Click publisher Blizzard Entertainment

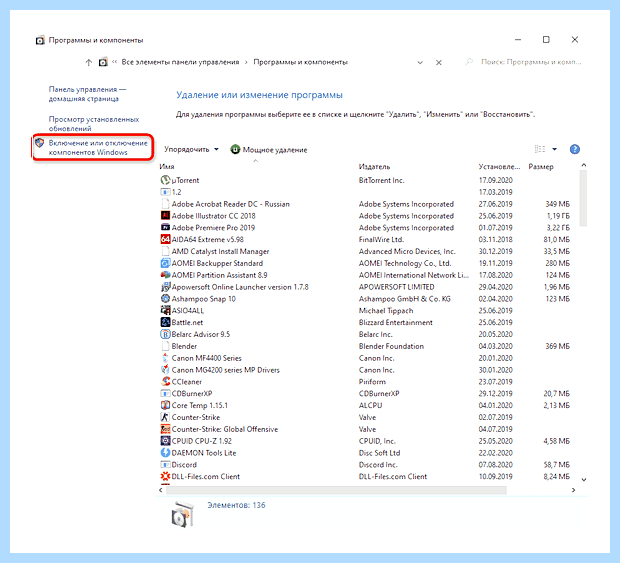click(x=395, y=323)
